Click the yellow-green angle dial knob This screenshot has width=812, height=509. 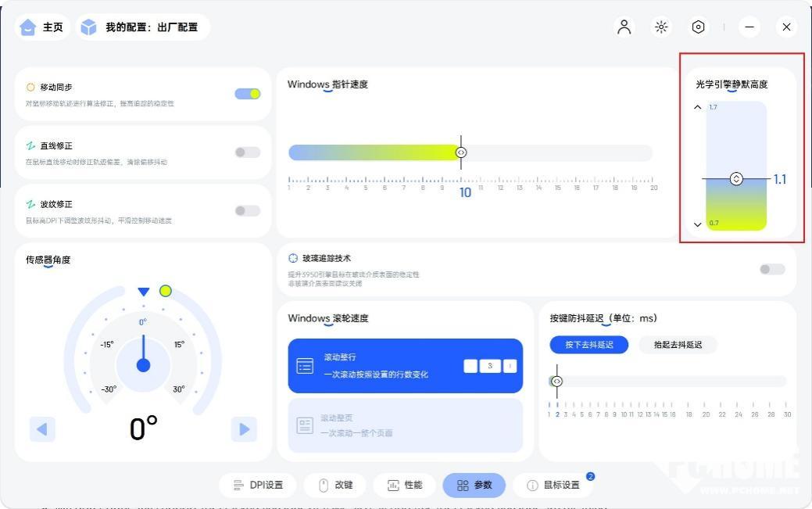(165, 291)
